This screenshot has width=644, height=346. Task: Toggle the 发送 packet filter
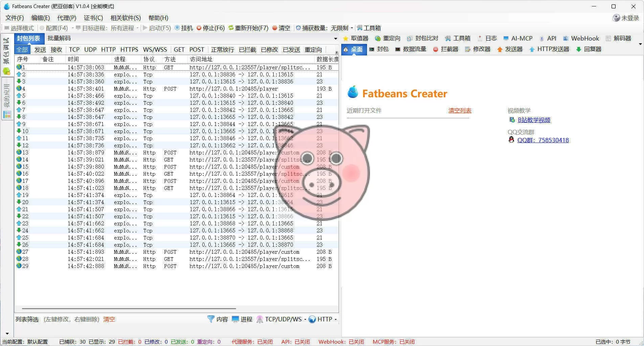40,50
